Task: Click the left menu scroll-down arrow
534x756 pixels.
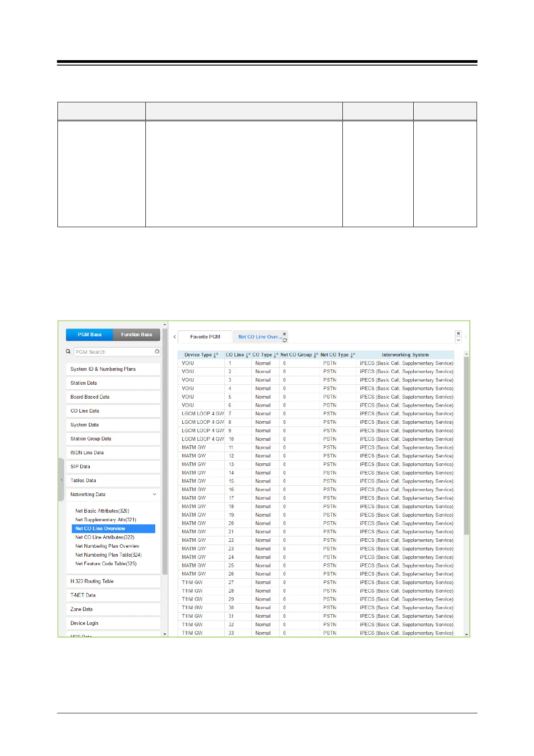Action: pyautogui.click(x=165, y=634)
